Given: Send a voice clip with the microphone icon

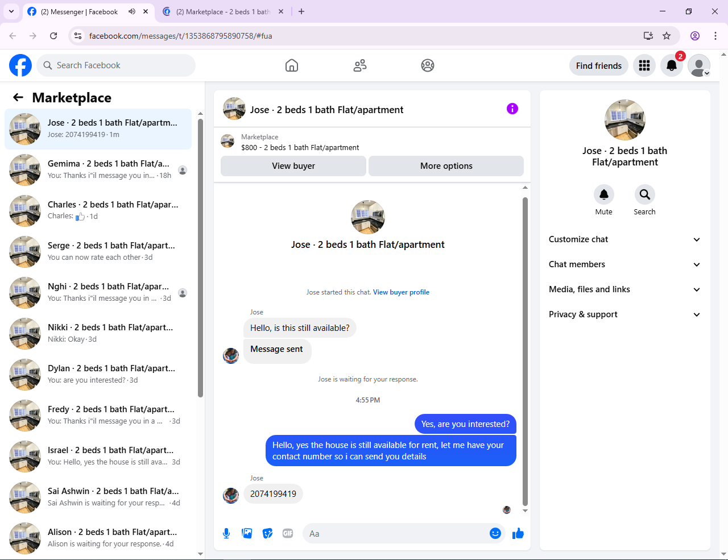Looking at the screenshot, I should 226,533.
